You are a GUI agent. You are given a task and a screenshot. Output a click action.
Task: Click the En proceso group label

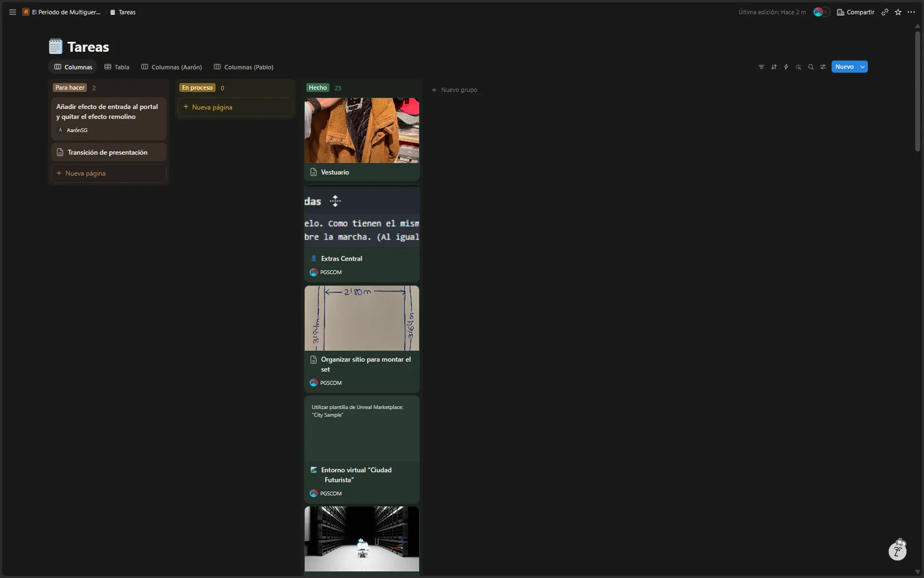[x=197, y=88]
